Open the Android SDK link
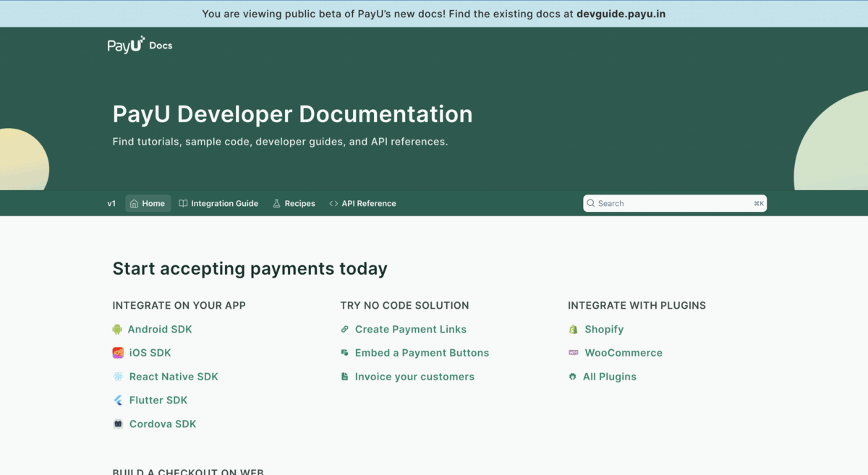 click(x=160, y=330)
